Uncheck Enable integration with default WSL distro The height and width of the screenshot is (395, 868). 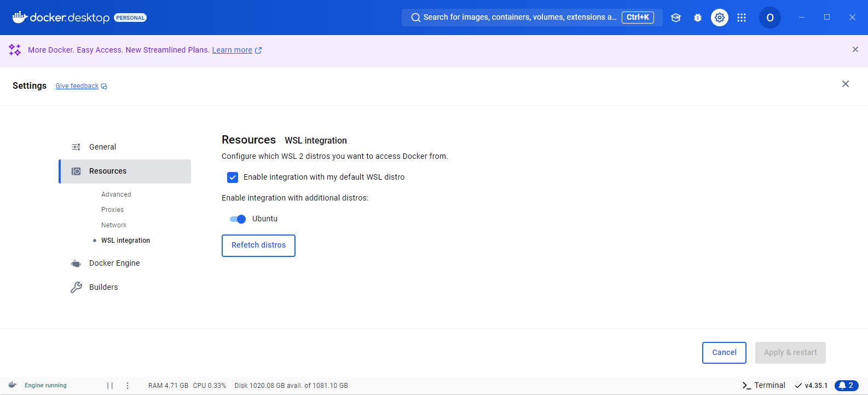[x=233, y=178]
